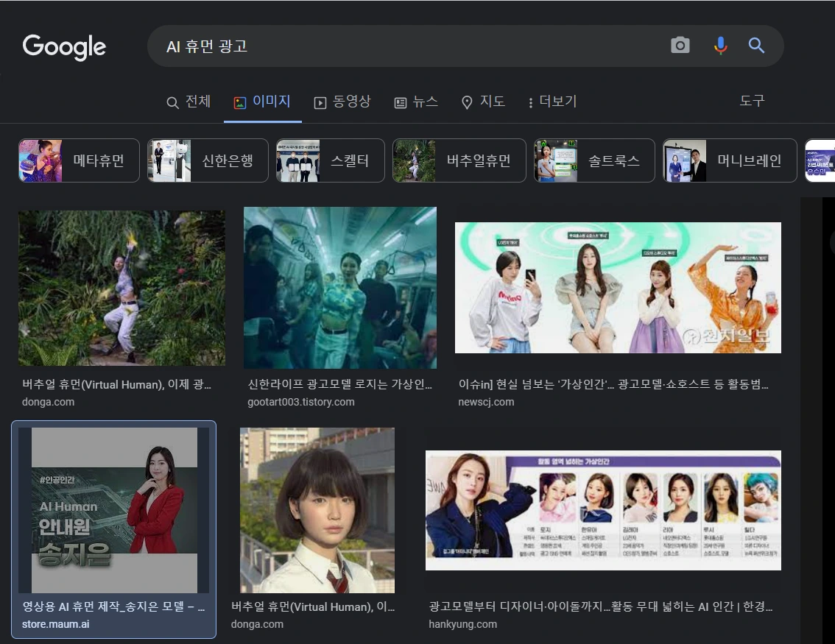Open title '신한라이프 광고모델 로지는 가상인...'
The image size is (835, 644).
pos(339,384)
